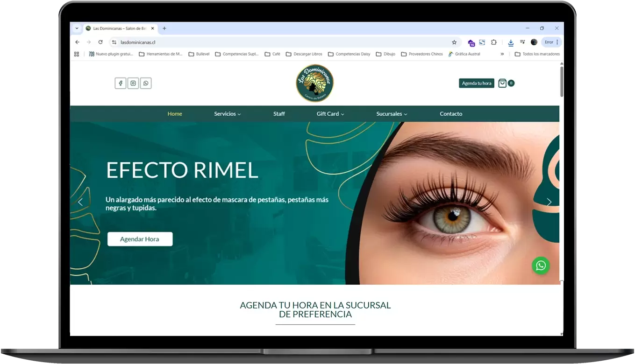Click the Las Dominicanas logo

point(315,83)
